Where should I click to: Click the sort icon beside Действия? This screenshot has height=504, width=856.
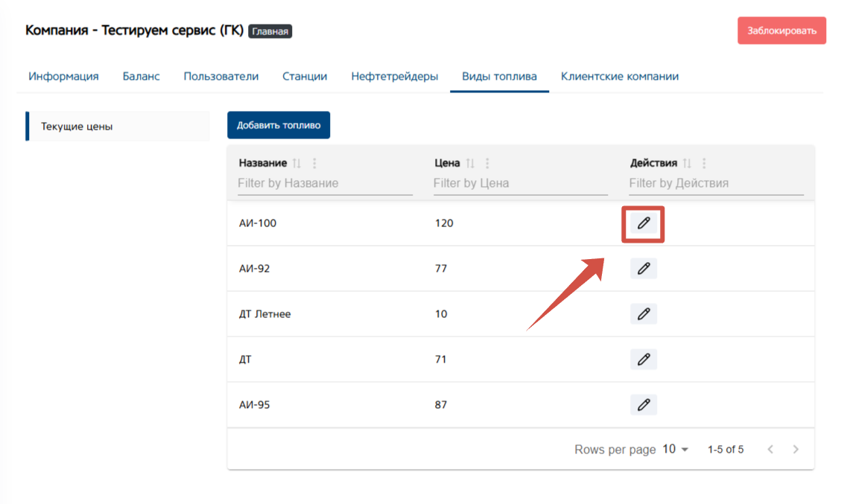(687, 164)
